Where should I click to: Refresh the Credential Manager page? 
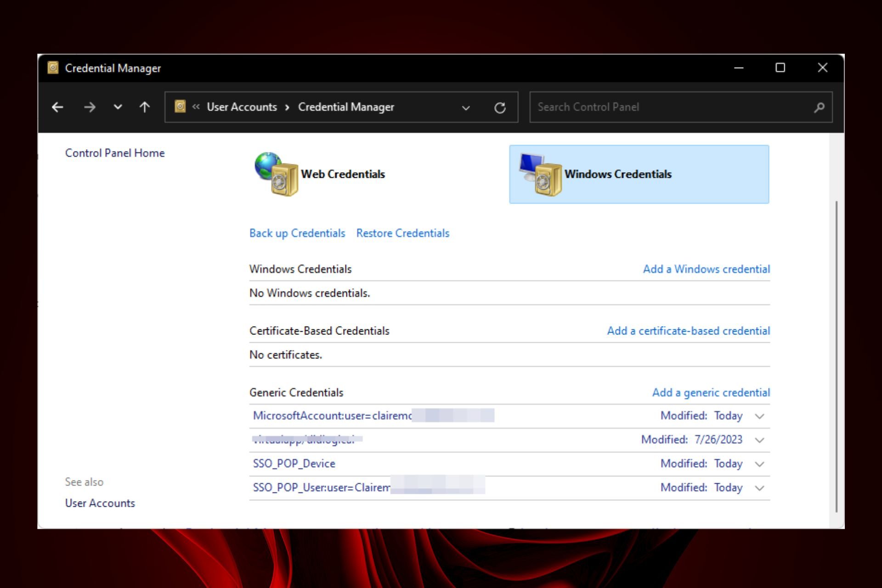500,107
